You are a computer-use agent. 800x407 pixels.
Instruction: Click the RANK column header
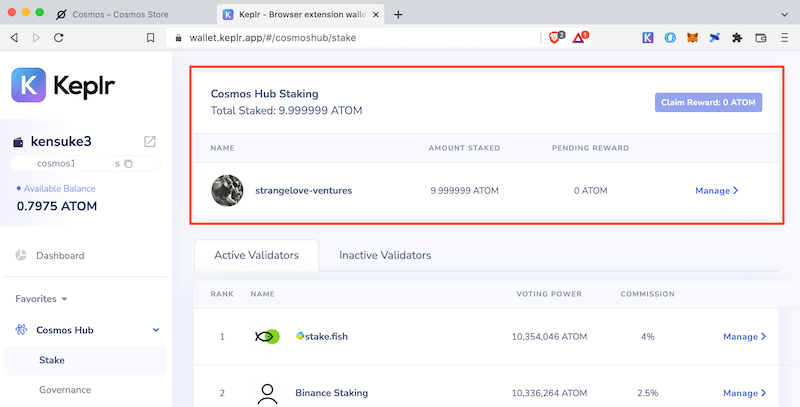222,294
